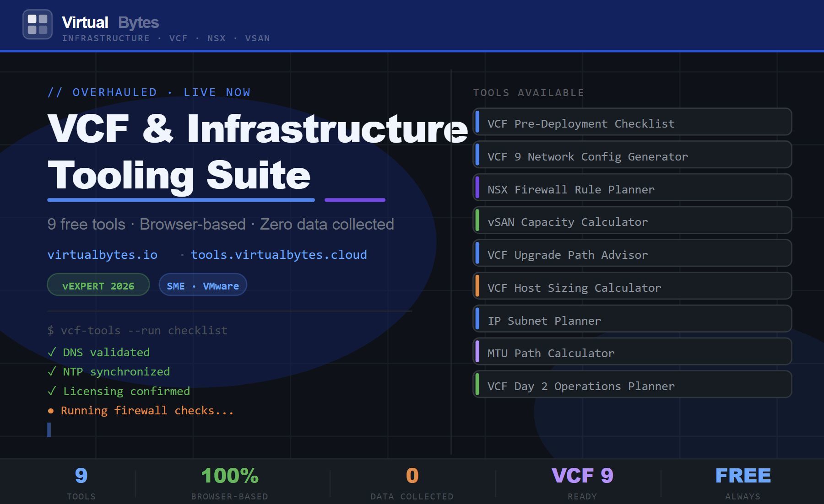Click the FREE ALWAYS stat

(743, 483)
